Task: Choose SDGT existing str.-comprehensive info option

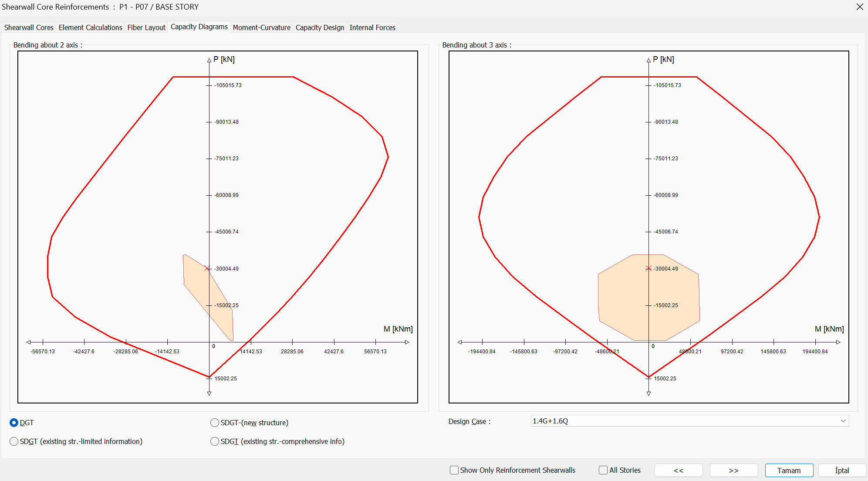Action: [215, 441]
